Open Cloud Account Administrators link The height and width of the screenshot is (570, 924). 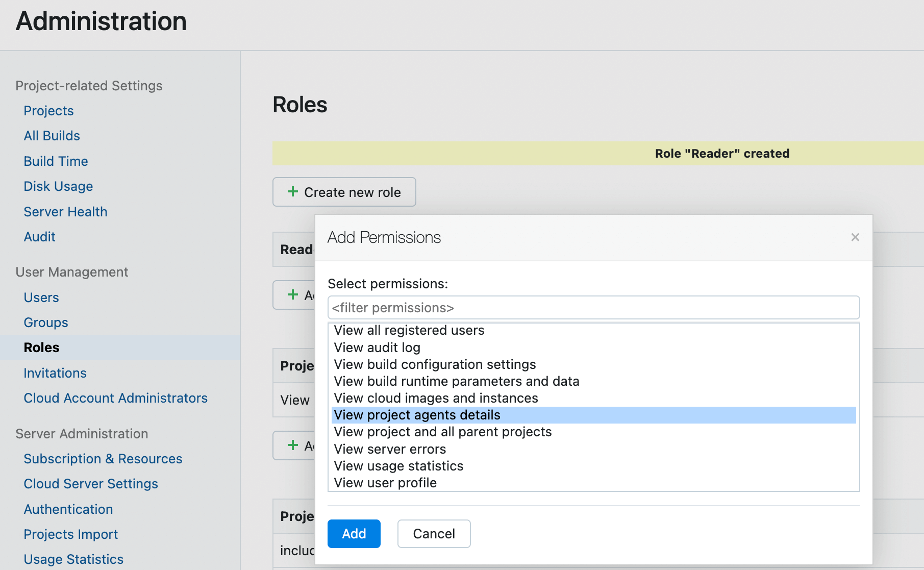click(115, 398)
